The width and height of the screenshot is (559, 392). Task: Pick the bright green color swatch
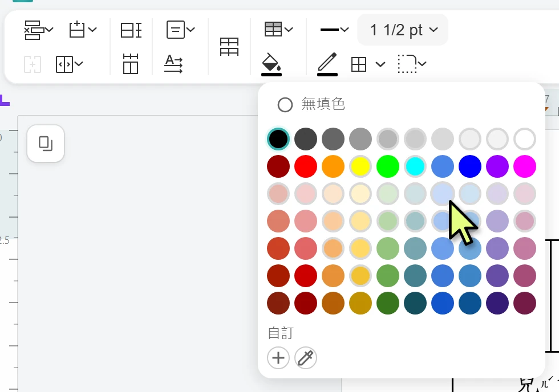[x=387, y=166]
